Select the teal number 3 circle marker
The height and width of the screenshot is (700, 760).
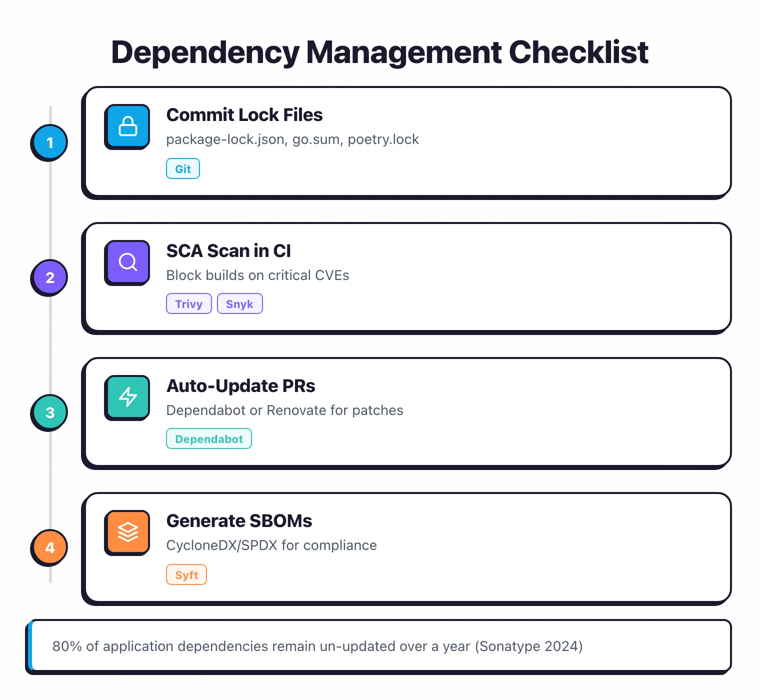(49, 412)
